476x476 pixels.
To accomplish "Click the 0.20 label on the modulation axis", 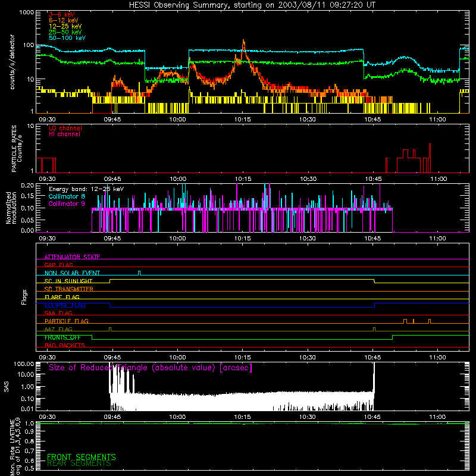I will (x=27, y=185).
